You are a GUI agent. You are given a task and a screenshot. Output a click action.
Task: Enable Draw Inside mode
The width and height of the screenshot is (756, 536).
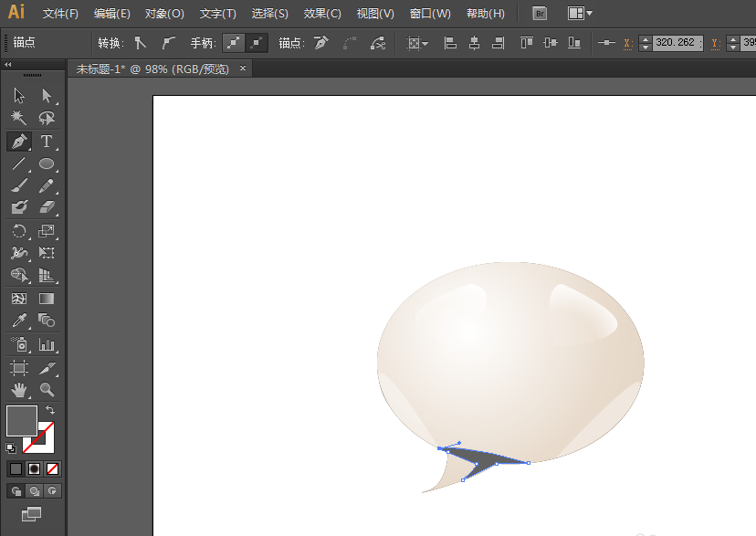[x=53, y=491]
